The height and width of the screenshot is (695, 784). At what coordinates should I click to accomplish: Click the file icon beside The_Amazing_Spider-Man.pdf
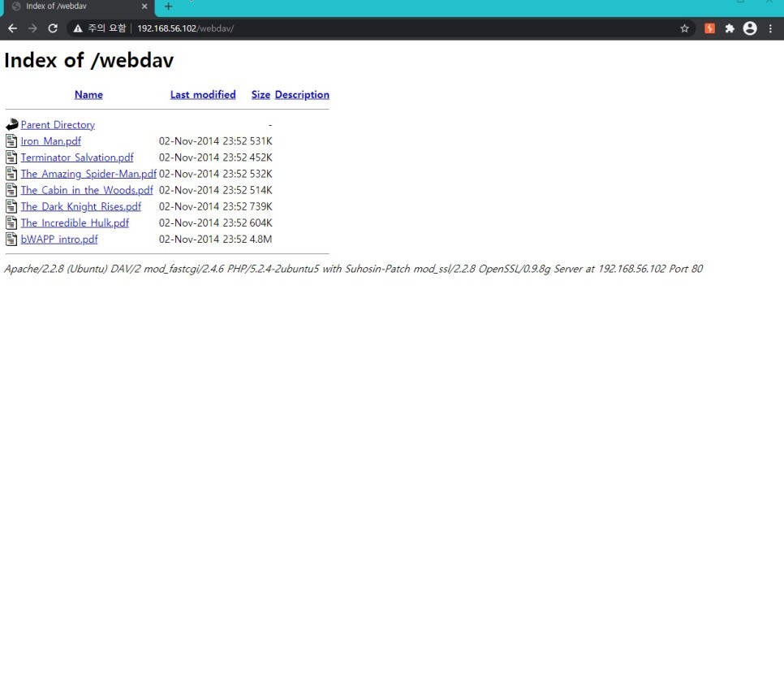(x=11, y=174)
